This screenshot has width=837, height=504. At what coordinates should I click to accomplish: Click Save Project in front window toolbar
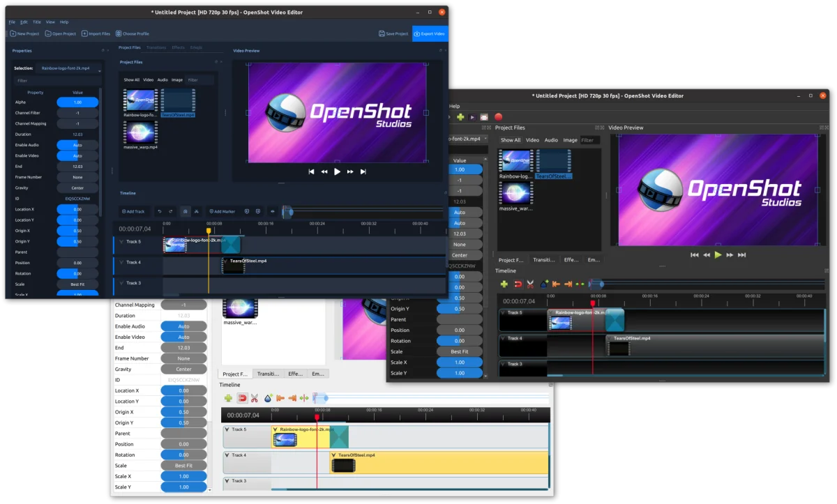click(393, 33)
